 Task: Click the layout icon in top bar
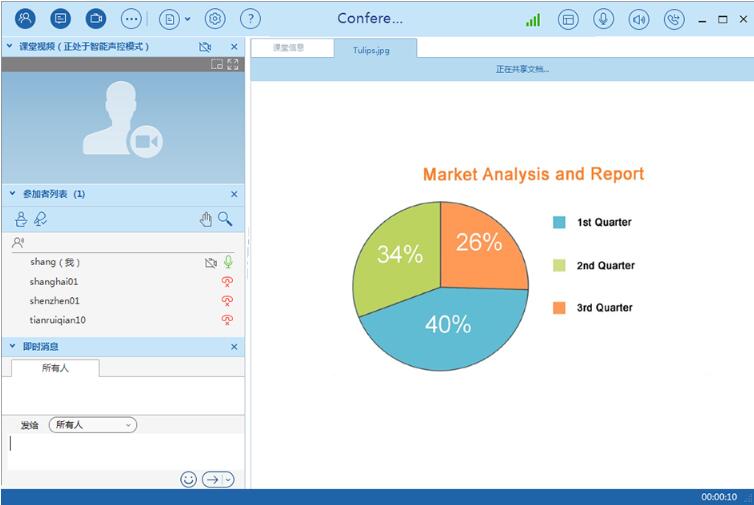coord(568,19)
